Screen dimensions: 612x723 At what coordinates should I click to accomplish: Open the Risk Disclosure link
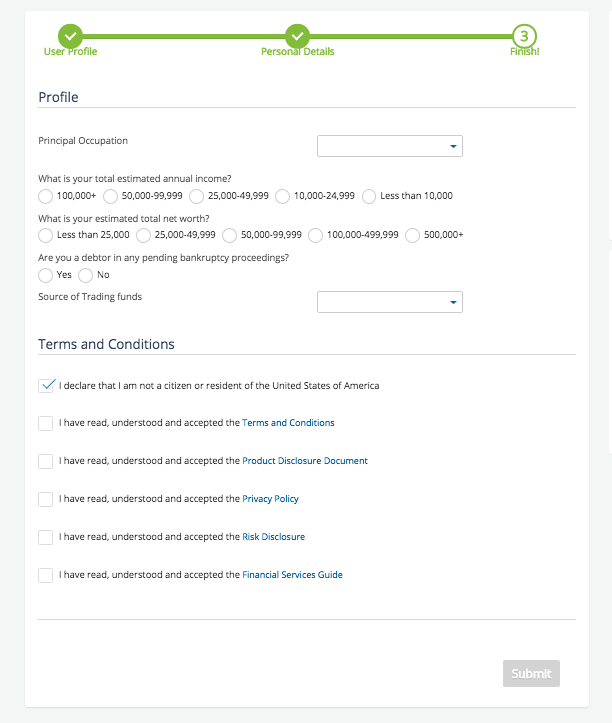point(273,537)
